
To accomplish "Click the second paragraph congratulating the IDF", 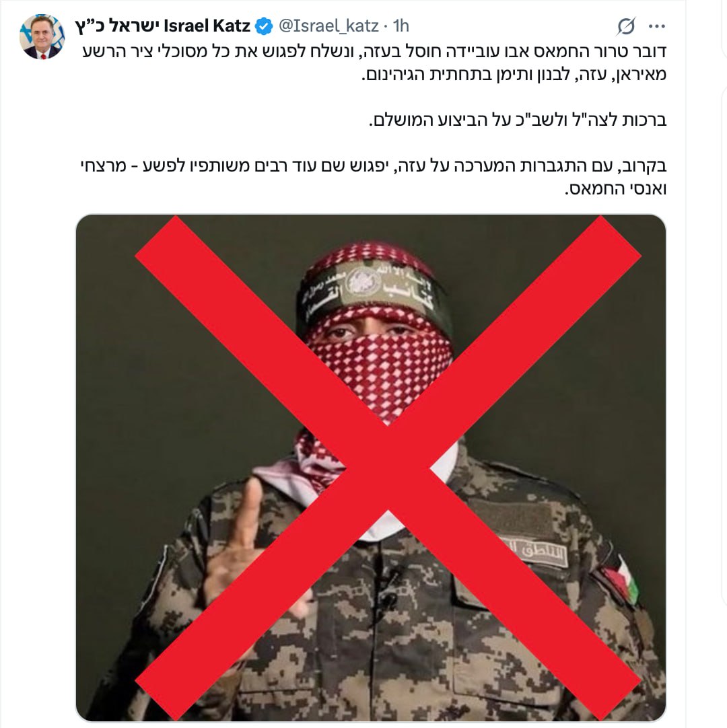I will (x=518, y=120).
